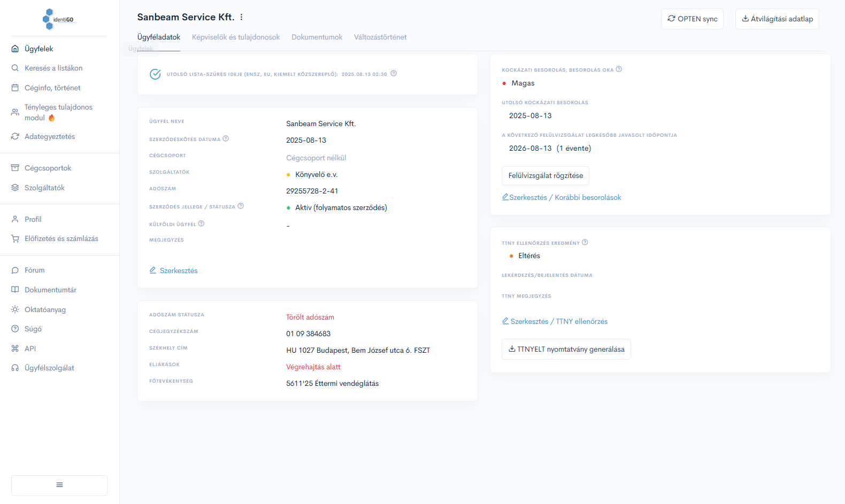
Task: Click help icon by TTNY ellenőrzés eredmény
Action: click(x=585, y=243)
